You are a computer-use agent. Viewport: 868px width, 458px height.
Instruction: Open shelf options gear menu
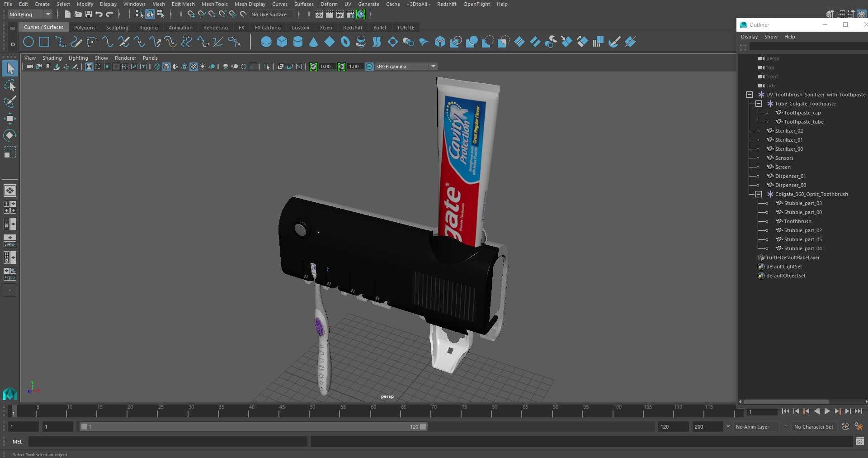(13, 44)
